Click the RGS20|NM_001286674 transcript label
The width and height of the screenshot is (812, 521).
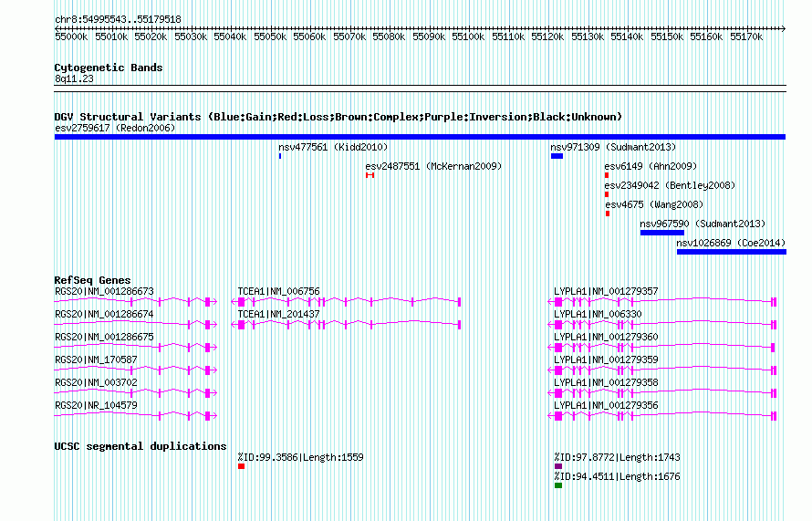(104, 315)
